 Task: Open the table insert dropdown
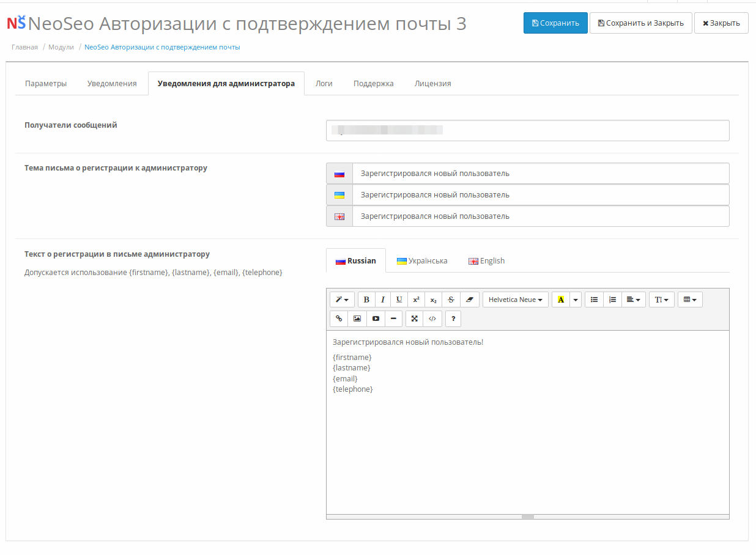pos(690,300)
